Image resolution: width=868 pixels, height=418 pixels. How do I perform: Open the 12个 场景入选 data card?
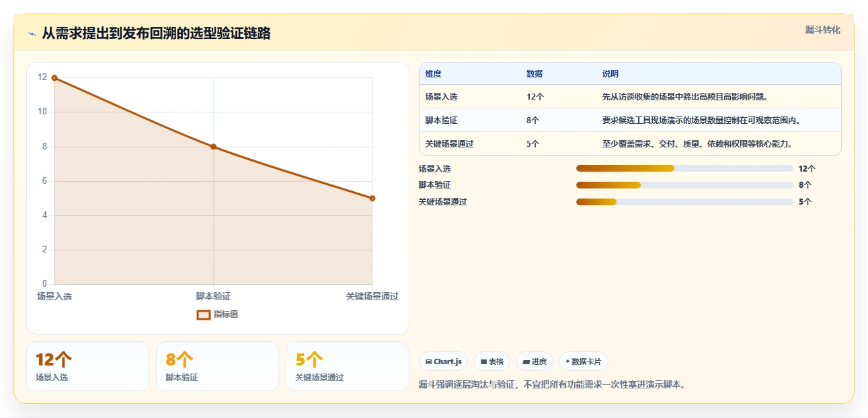[87, 366]
